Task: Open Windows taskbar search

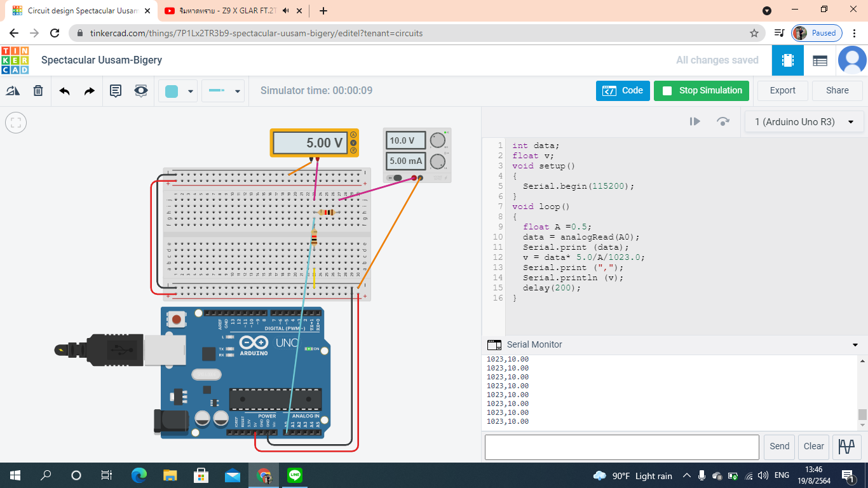Action: click(46, 475)
